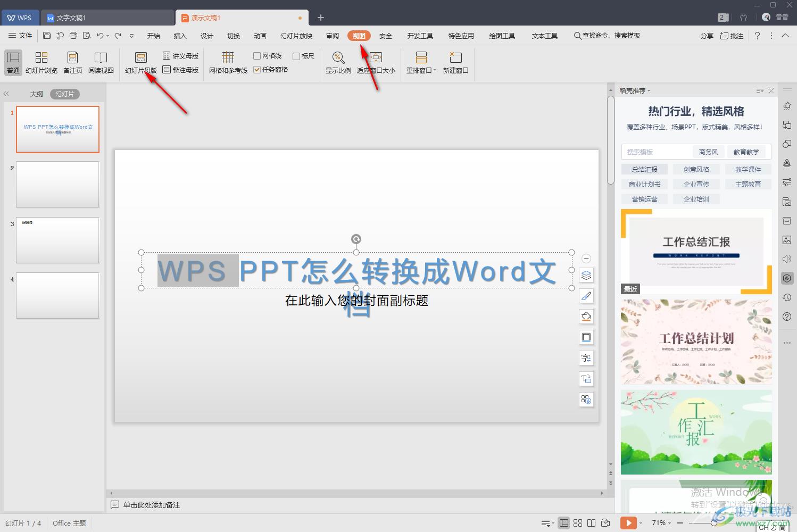Open Notes Page view (备注页)

pos(73,63)
